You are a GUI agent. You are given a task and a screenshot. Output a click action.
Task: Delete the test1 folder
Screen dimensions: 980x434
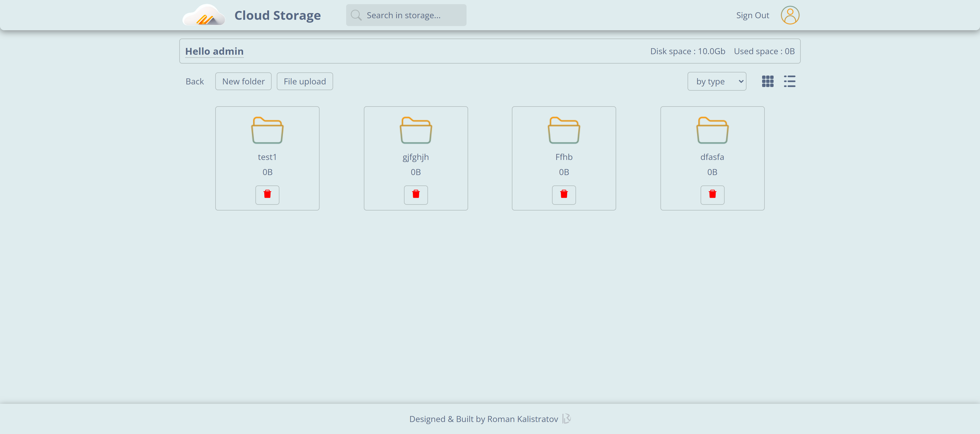pyautogui.click(x=267, y=195)
